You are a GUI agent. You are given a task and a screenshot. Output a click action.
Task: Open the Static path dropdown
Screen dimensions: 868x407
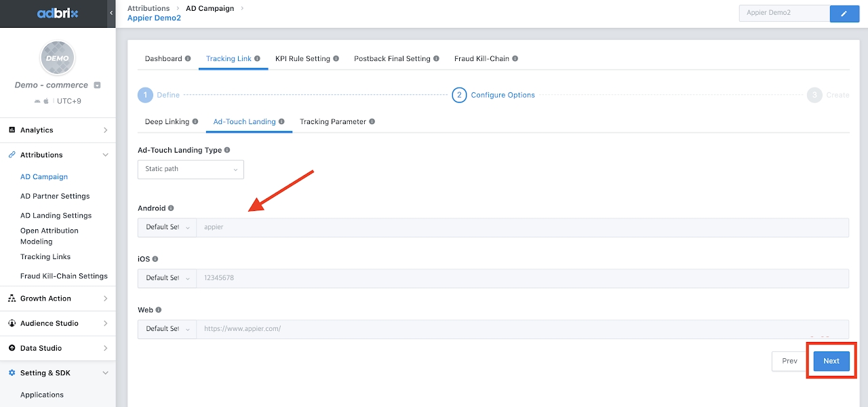click(x=191, y=169)
